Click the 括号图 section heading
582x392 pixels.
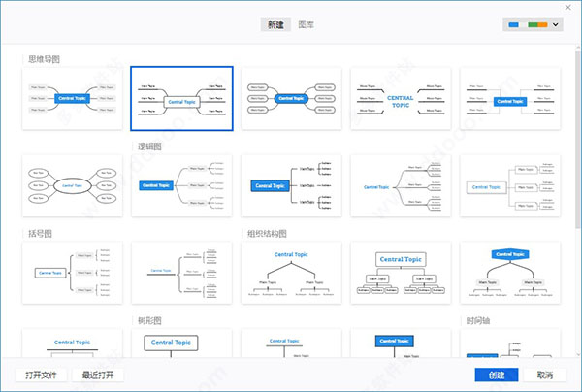pyautogui.click(x=40, y=234)
